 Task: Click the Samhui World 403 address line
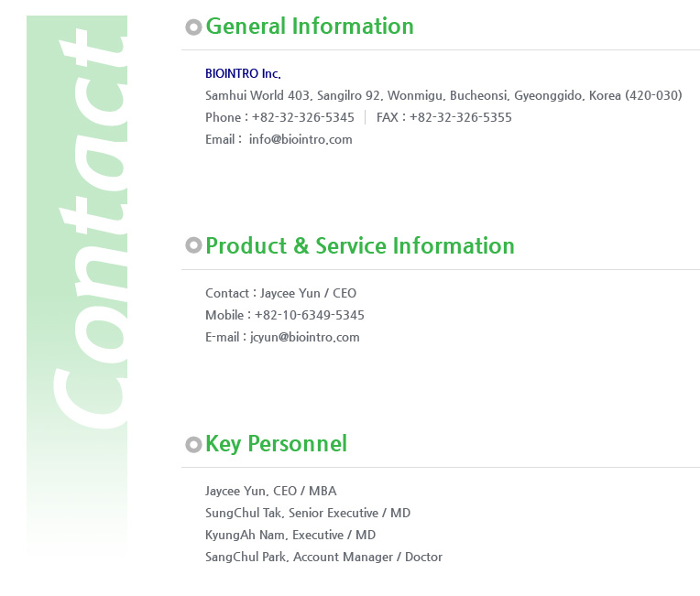[x=443, y=95]
